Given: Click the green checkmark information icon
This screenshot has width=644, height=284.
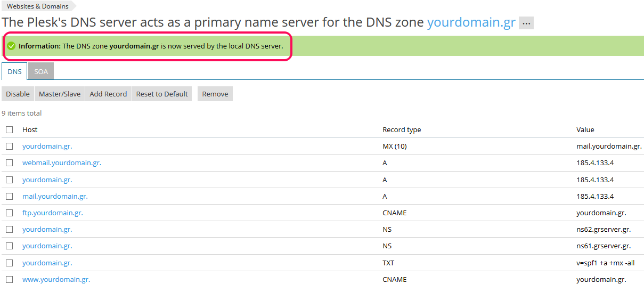Looking at the screenshot, I should pos(11,46).
